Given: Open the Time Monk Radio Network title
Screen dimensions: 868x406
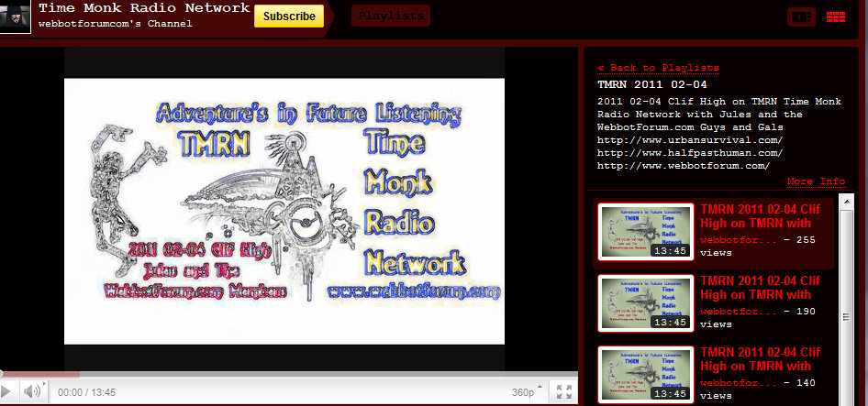Looking at the screenshot, I should pos(144,8).
